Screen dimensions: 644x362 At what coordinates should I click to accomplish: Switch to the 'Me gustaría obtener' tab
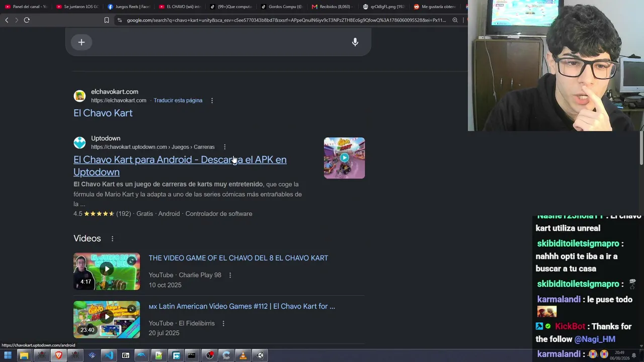point(436,7)
